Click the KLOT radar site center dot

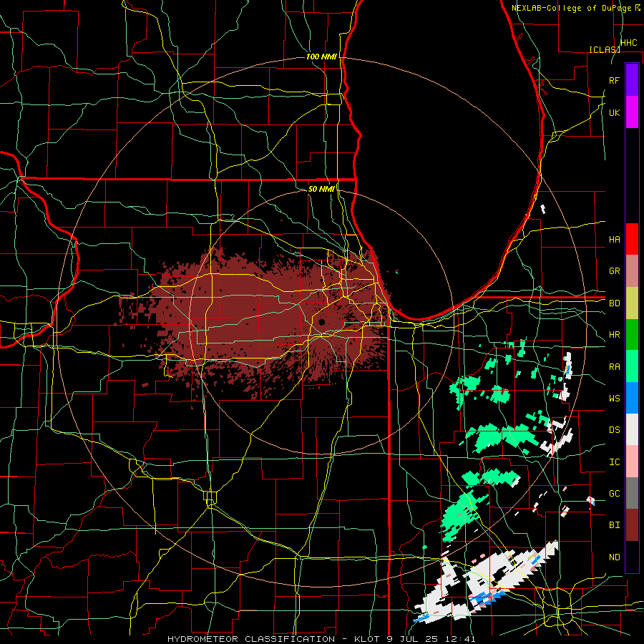321,322
